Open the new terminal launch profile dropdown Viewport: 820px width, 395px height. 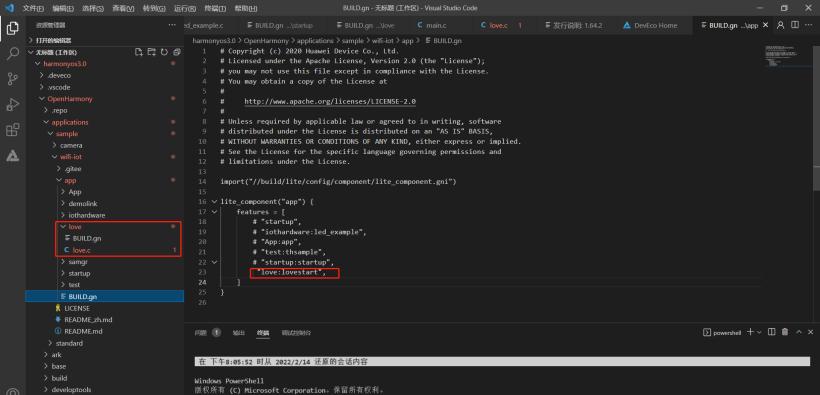coord(759,332)
